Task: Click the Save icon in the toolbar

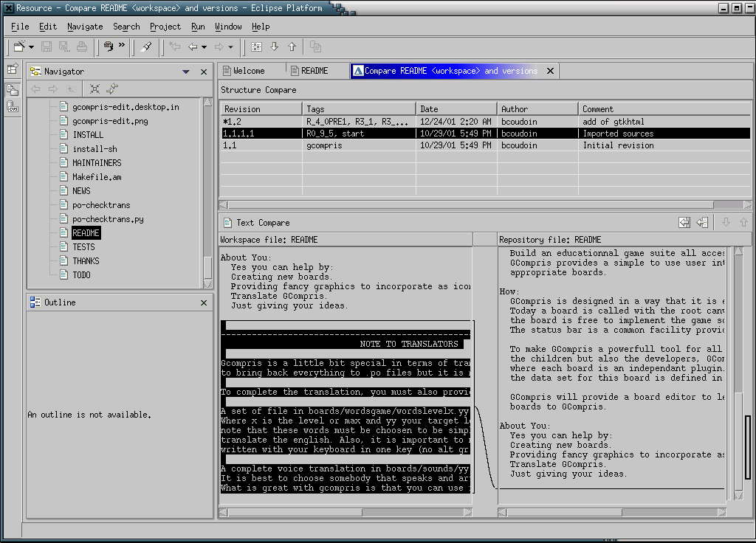Action: coord(47,46)
